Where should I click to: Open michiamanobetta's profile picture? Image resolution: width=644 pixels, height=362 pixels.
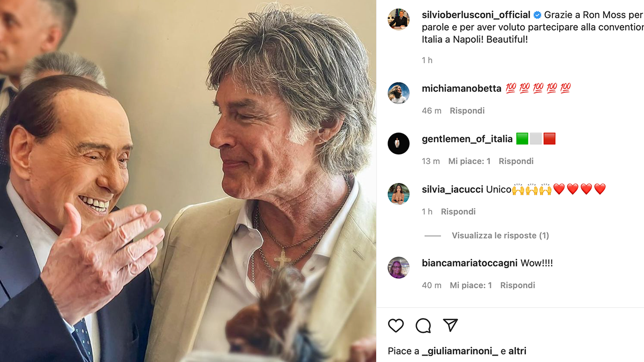coord(399,93)
